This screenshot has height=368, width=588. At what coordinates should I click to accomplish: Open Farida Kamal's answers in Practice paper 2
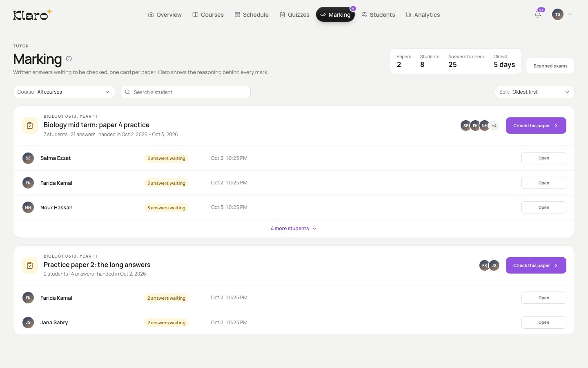tap(544, 298)
